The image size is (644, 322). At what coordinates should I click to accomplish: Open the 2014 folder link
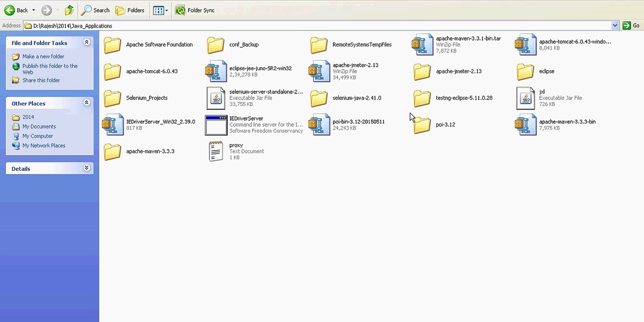tap(28, 117)
